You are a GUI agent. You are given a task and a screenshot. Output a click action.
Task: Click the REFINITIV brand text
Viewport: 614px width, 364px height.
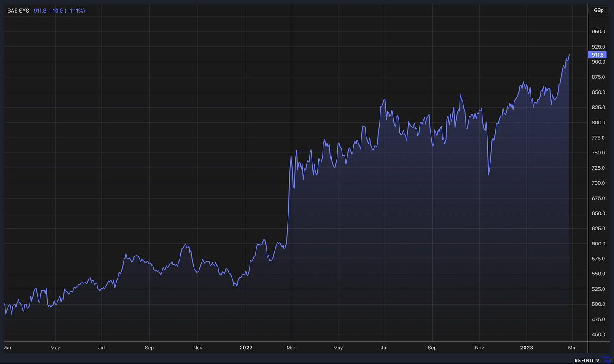coord(587,361)
